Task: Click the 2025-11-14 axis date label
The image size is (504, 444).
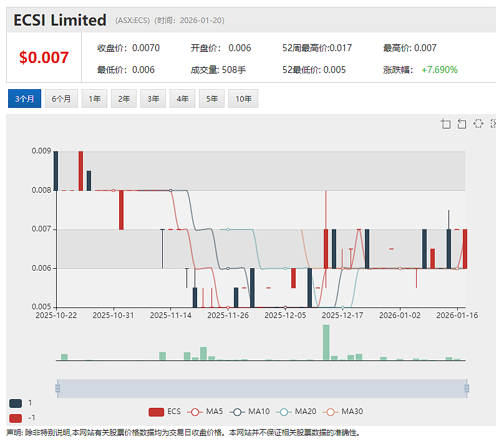Action: coord(171,316)
